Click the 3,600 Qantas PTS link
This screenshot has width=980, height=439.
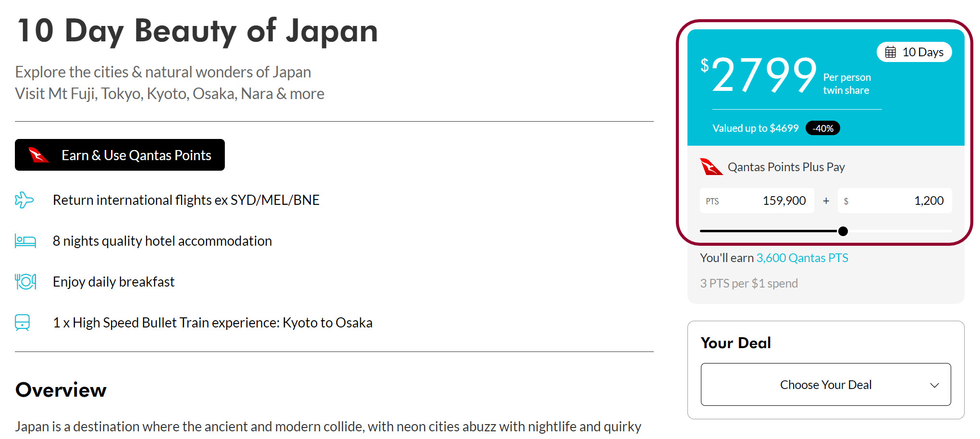point(802,258)
